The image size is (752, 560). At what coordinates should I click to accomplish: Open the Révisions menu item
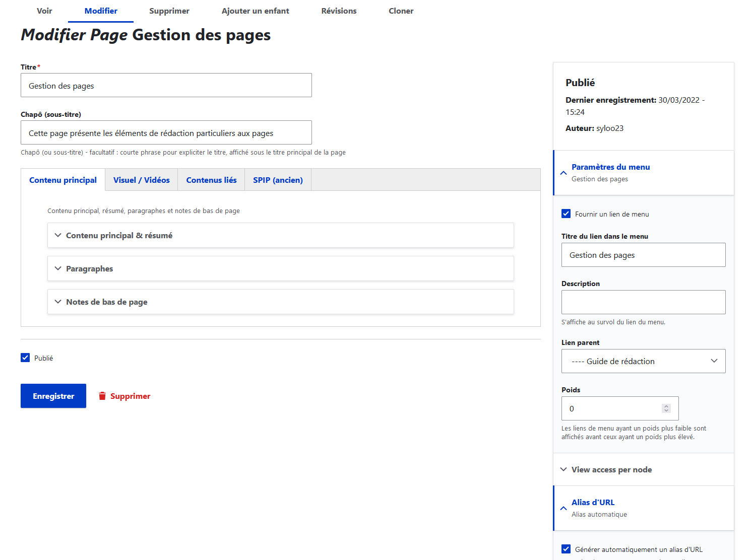point(339,11)
